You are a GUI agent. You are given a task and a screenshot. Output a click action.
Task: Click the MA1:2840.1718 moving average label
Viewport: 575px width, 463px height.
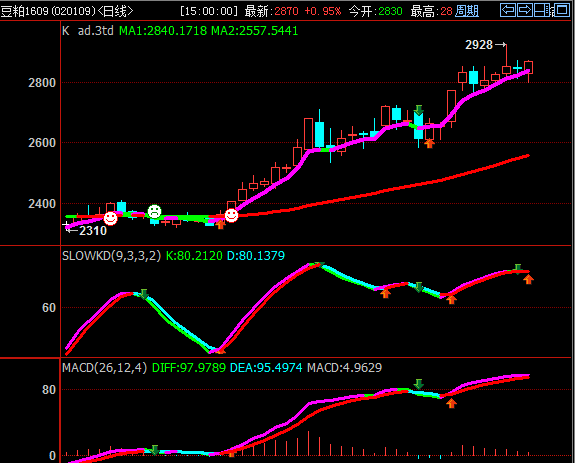click(163, 31)
